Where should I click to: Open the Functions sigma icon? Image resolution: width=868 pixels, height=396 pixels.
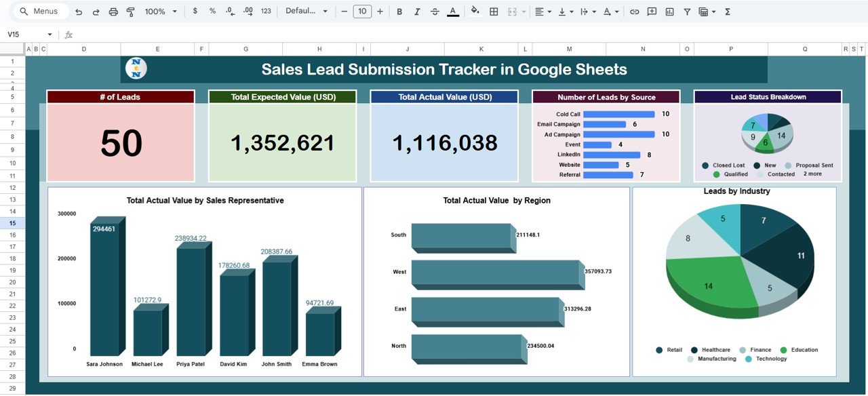(x=728, y=12)
